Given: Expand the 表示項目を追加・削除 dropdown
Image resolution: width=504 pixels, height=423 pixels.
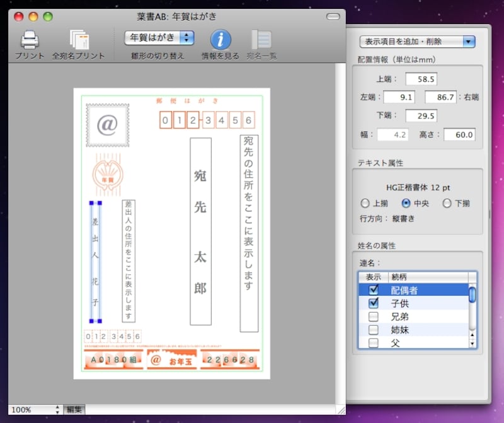Looking at the screenshot, I should [417, 42].
